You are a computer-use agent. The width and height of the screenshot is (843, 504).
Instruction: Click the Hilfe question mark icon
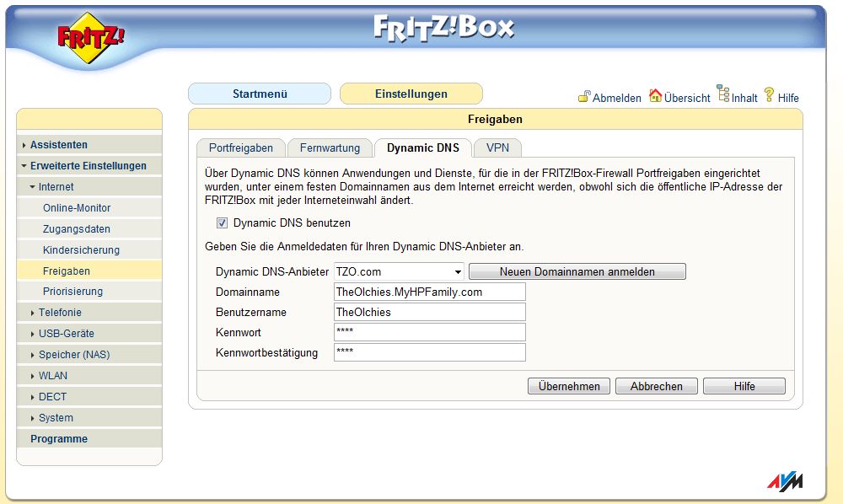click(x=770, y=94)
